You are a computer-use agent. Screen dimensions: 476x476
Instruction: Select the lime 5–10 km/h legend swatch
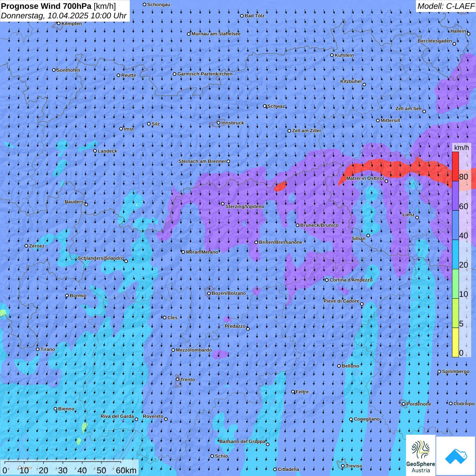tap(455, 313)
